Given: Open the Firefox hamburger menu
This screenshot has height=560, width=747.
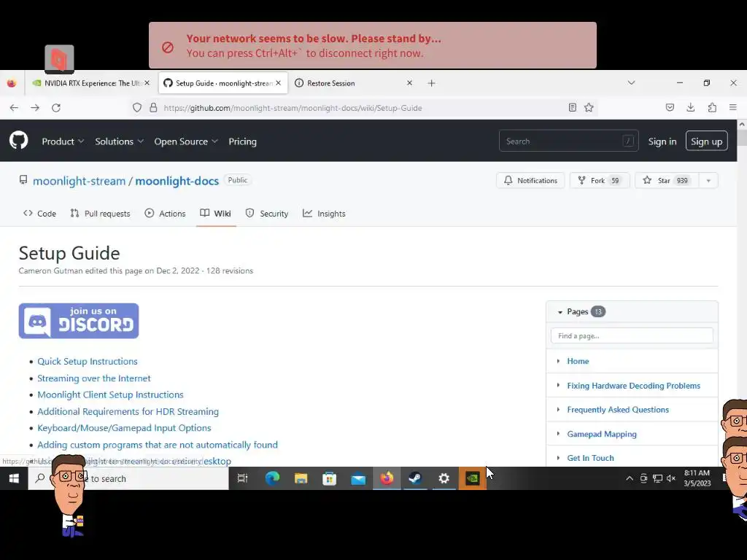Looking at the screenshot, I should coord(732,108).
